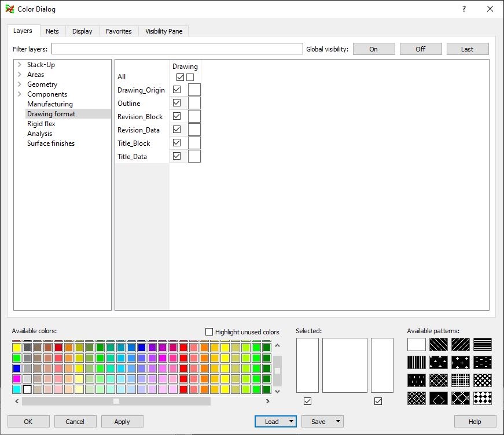This screenshot has width=504, height=435.
Task: Uncheck Outline layer visibility checkbox
Action: click(x=177, y=103)
